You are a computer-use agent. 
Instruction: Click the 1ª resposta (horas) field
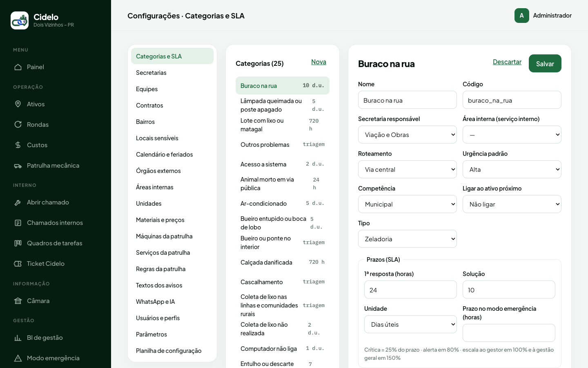(x=410, y=289)
